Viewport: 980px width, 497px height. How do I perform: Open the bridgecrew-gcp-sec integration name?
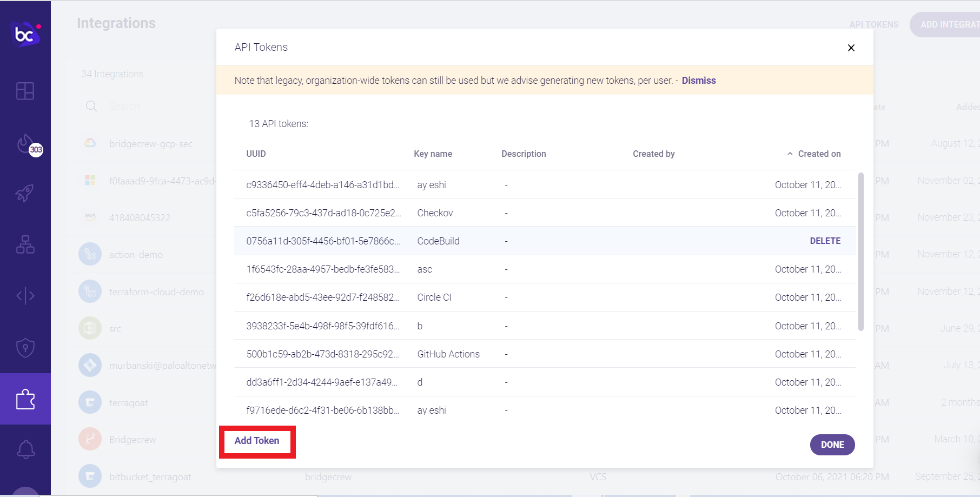click(x=151, y=144)
